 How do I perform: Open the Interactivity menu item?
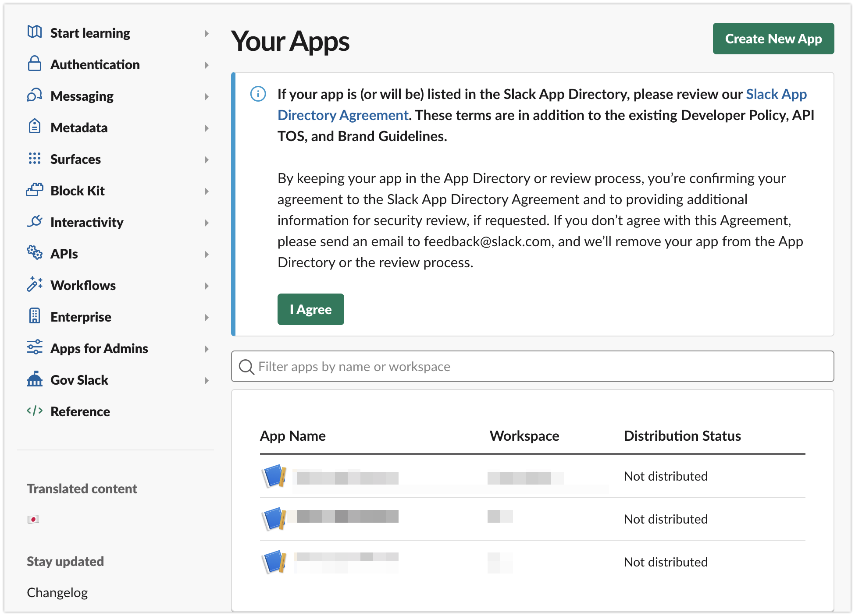coord(87,223)
